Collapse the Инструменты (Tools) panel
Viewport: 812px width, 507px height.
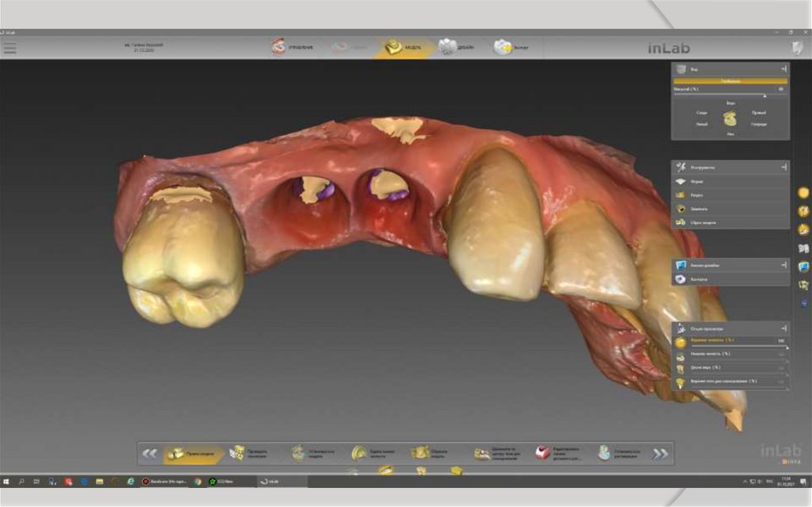pos(783,167)
